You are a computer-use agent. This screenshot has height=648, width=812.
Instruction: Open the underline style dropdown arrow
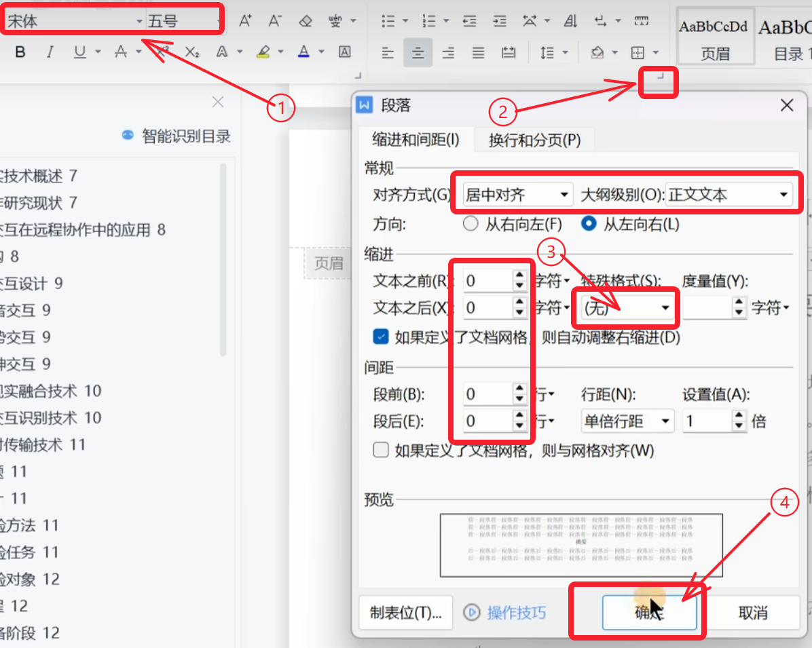(x=98, y=52)
